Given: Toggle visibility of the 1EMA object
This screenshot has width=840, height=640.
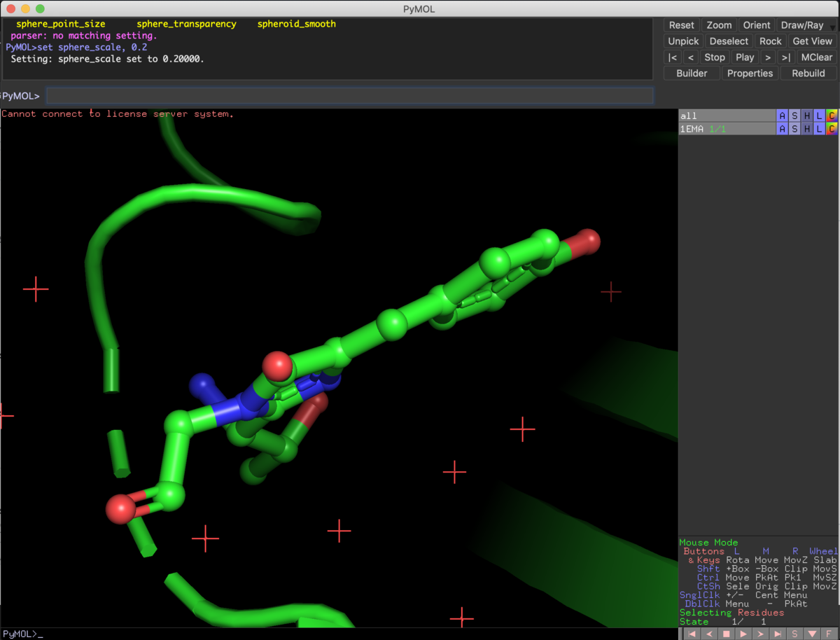Looking at the screenshot, I should click(727, 129).
